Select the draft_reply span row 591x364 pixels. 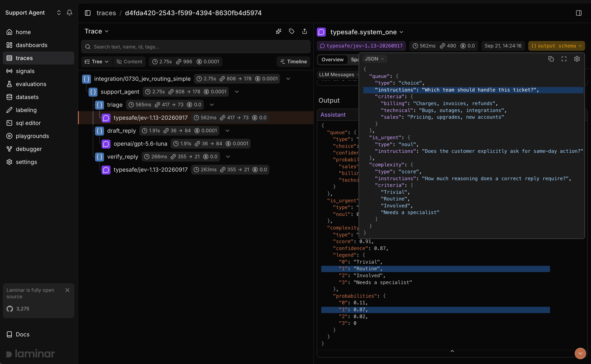(x=196, y=131)
